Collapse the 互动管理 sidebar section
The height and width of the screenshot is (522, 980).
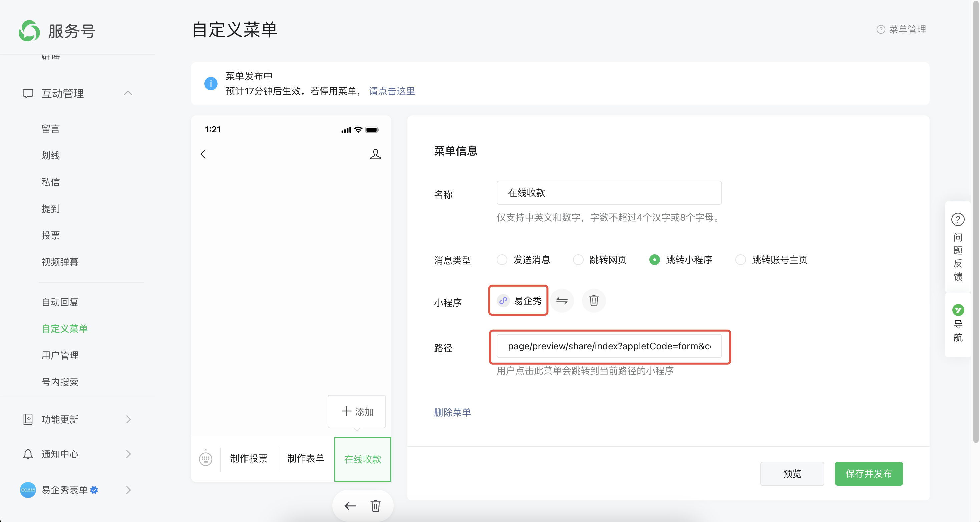pos(128,93)
